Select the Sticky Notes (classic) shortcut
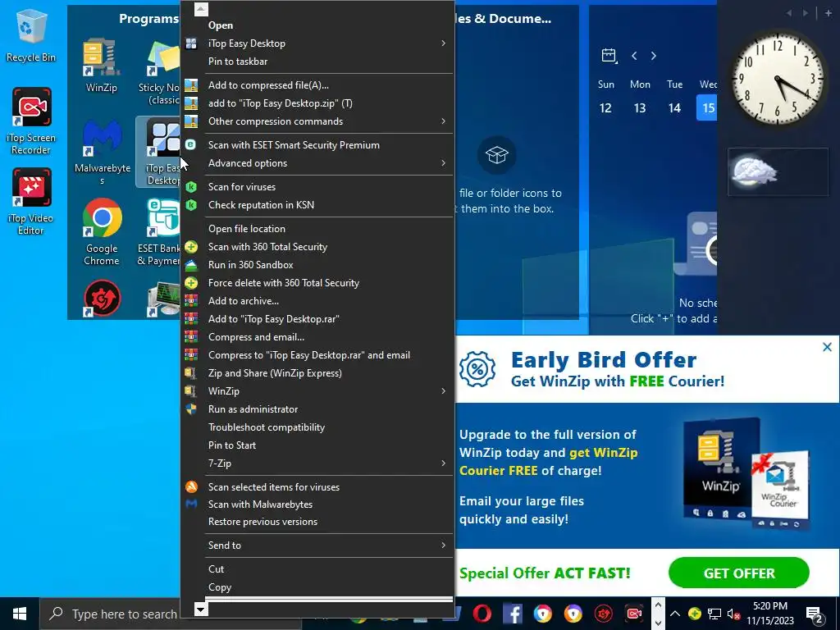Screen dimensions: 840x630 [160, 72]
